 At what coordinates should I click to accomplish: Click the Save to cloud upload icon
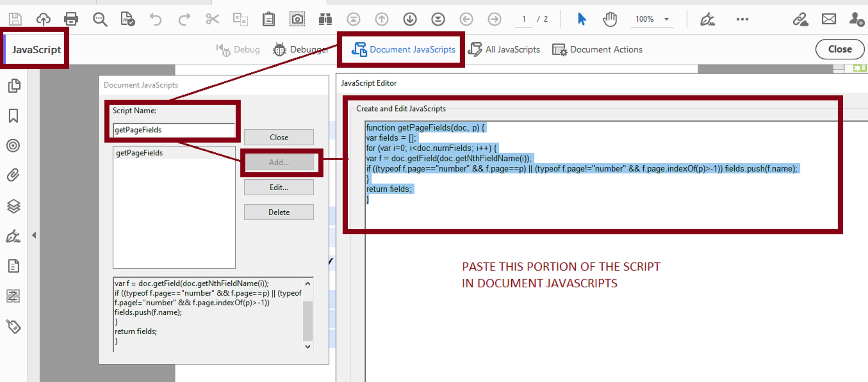43,19
